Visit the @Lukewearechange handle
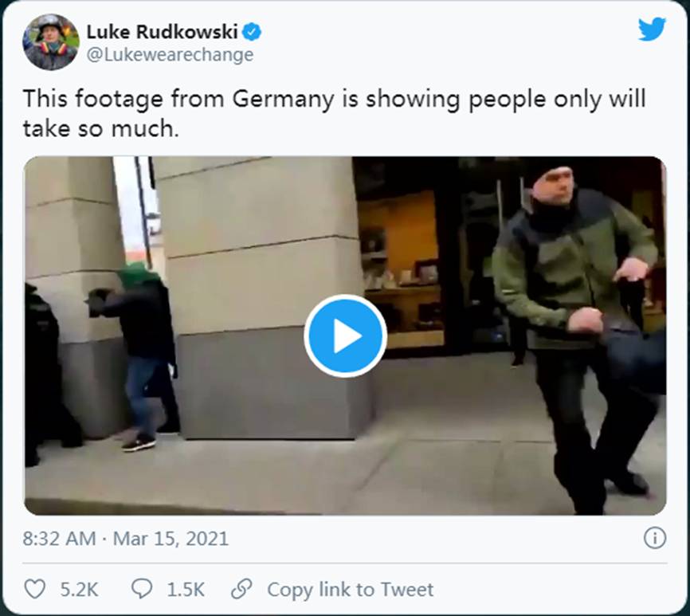This screenshot has width=690, height=616. (170, 54)
